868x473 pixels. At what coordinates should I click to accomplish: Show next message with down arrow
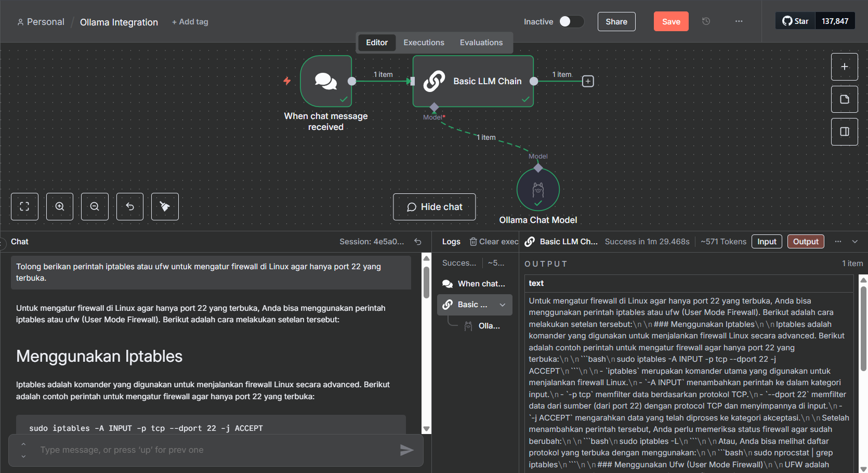23,456
